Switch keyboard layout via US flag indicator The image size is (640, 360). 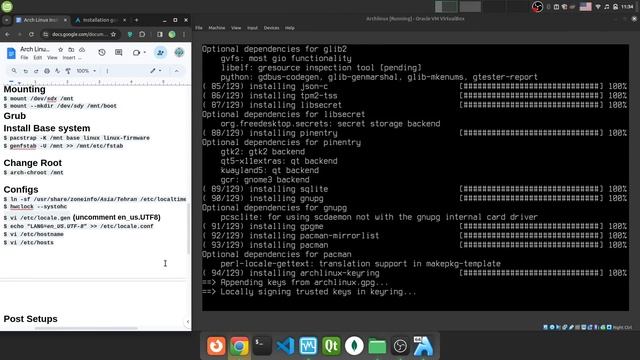pyautogui.click(x=585, y=7)
